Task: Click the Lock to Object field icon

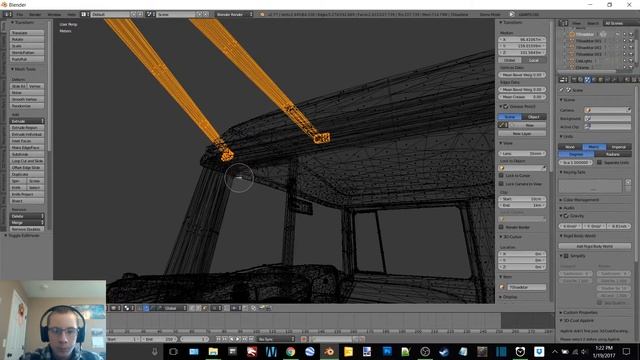Action: tap(502, 168)
